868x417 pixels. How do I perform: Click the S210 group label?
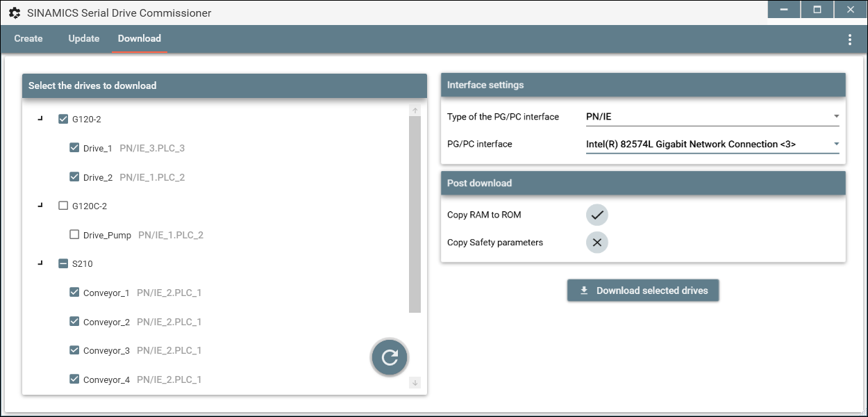point(83,264)
